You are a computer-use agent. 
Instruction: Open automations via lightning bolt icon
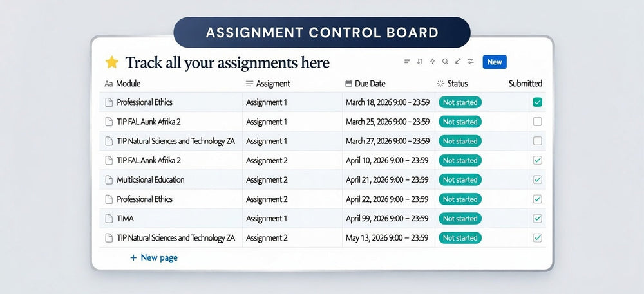pyautogui.click(x=432, y=62)
